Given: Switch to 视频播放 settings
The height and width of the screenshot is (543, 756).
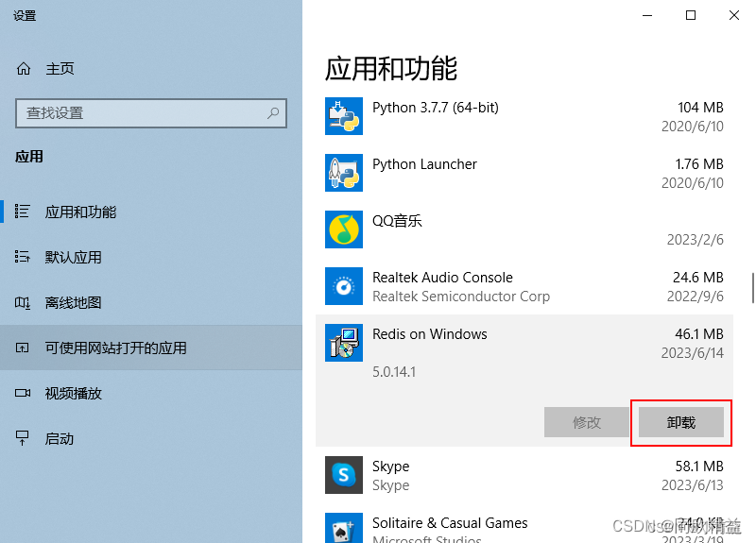Looking at the screenshot, I should pos(151,393).
